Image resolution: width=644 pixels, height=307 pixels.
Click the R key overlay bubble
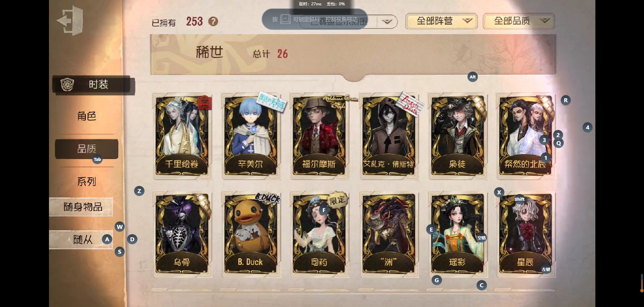566,100
